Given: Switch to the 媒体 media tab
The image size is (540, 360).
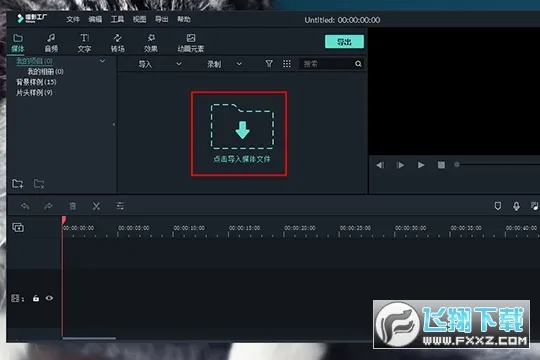Looking at the screenshot, I should 18,43.
